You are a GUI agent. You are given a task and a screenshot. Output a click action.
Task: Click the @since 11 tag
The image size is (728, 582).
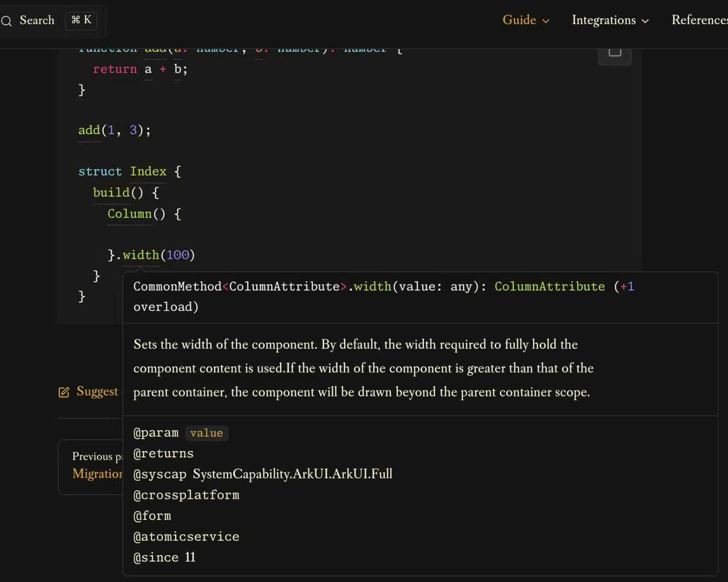click(x=164, y=557)
